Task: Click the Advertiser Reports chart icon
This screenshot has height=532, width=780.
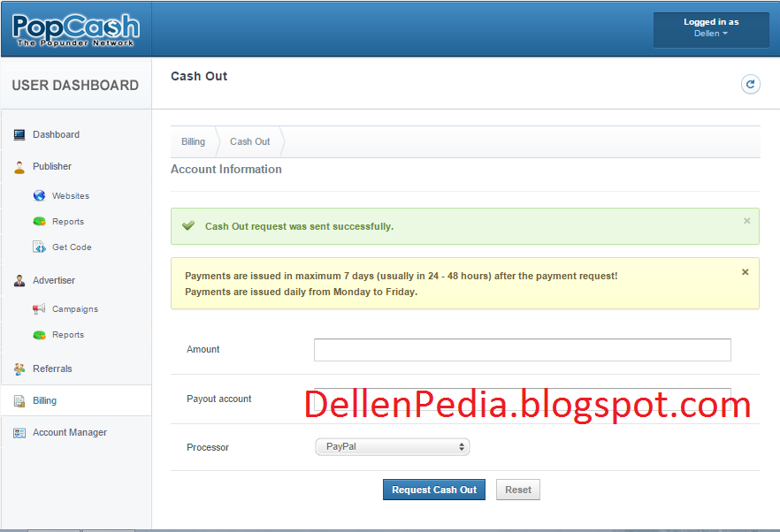Action: coord(39,335)
